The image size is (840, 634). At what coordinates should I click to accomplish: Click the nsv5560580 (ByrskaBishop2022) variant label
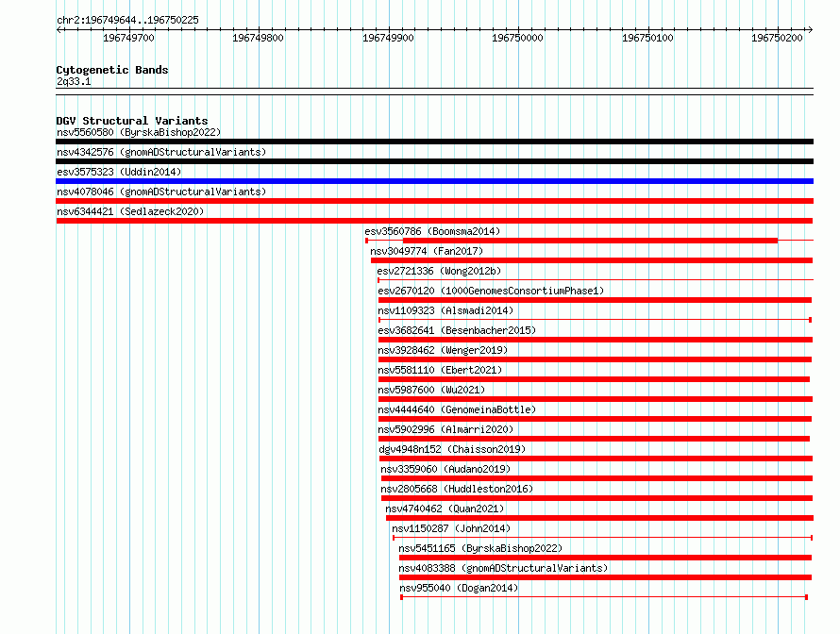[x=139, y=132]
